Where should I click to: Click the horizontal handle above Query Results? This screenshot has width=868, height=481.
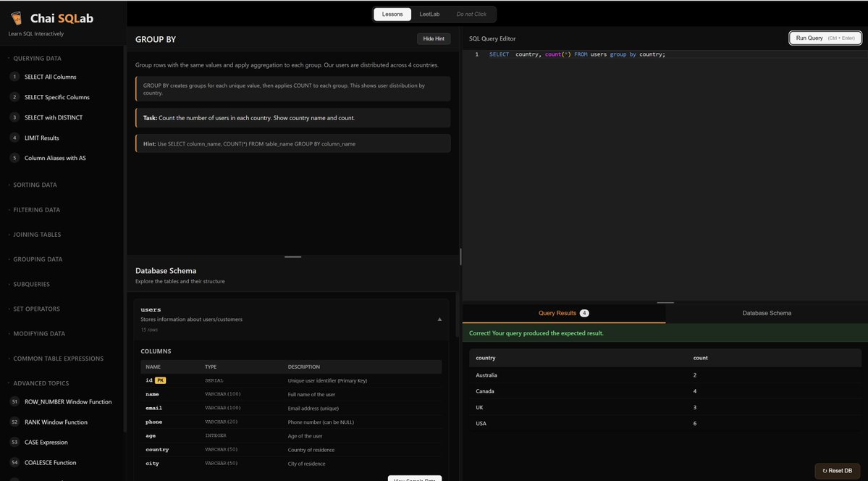665,303
